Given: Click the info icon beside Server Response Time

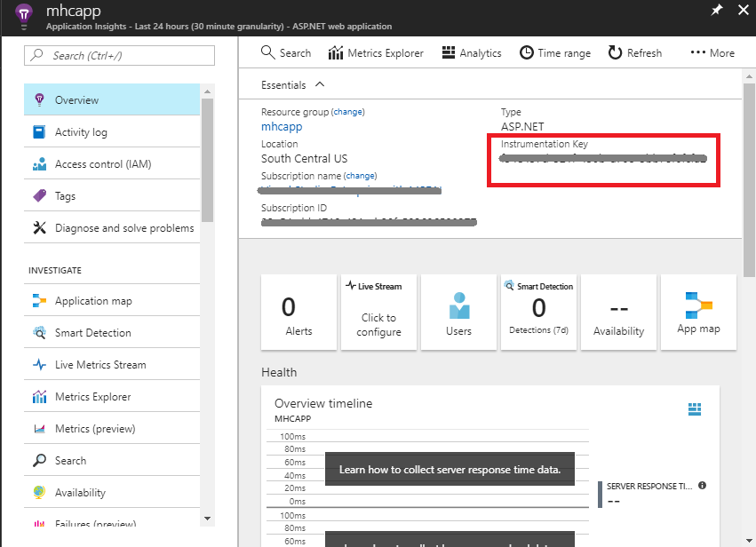Looking at the screenshot, I should point(703,486).
